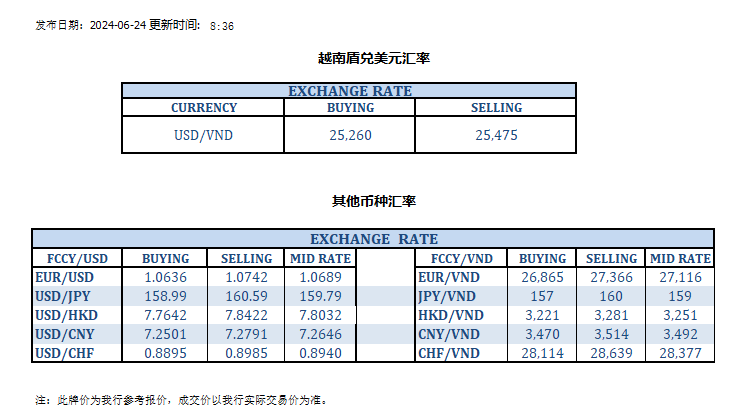Image resolution: width=735 pixels, height=419 pixels.
Task: Select the USD/JPY buying rate 158.99
Action: click(165, 296)
